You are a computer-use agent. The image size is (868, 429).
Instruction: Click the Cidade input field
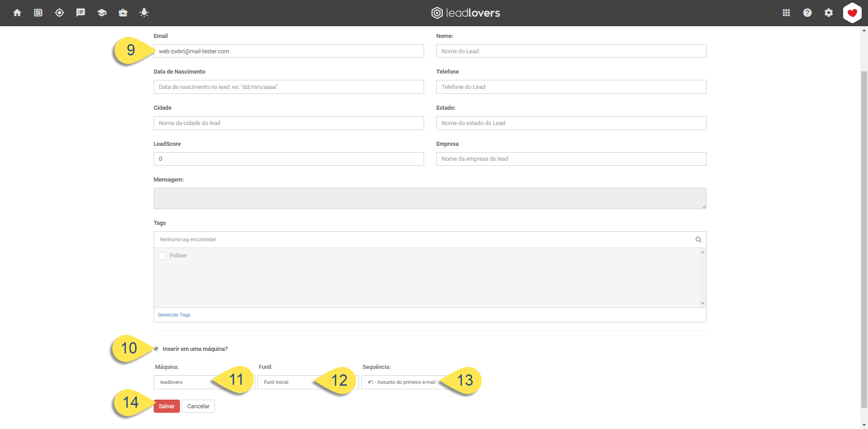[289, 123]
